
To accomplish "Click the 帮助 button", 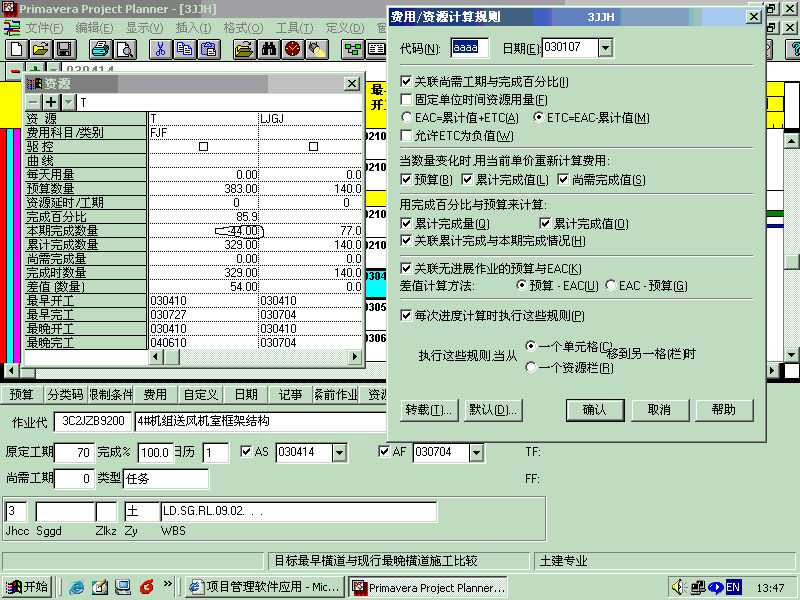I will (723, 410).
